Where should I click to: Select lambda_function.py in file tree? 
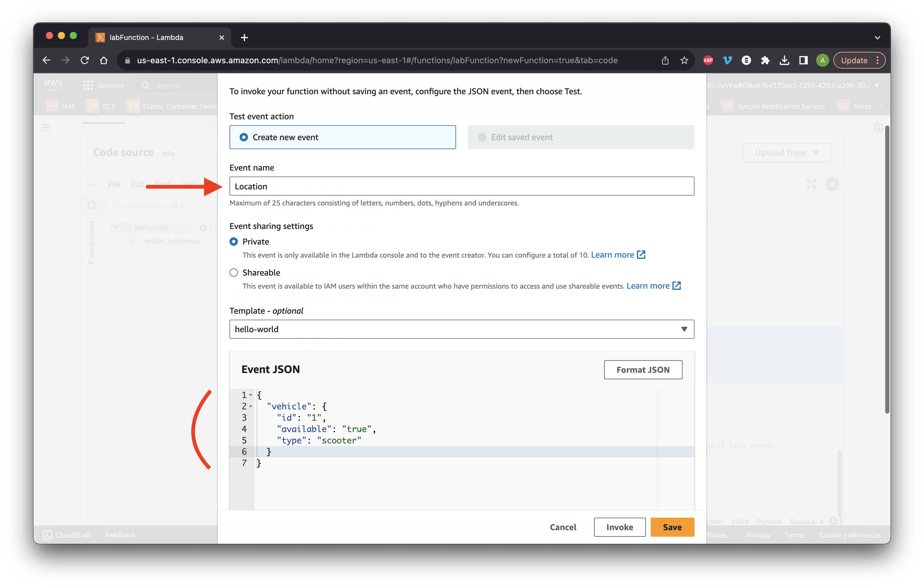[x=171, y=241]
